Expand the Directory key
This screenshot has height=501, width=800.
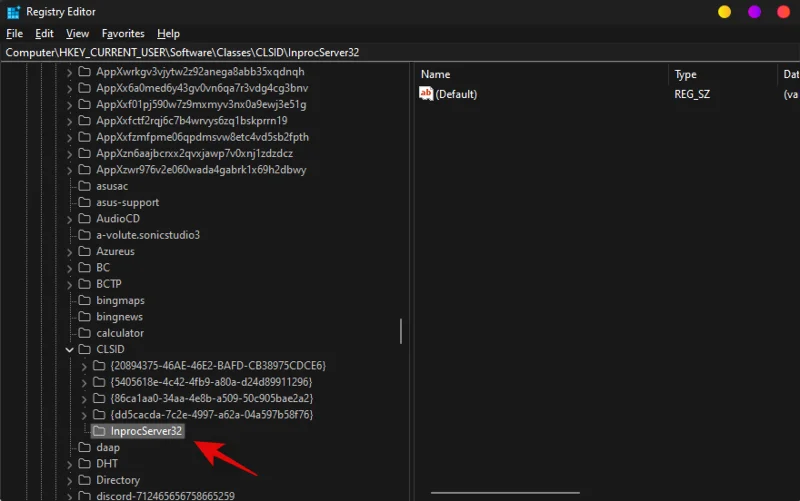tap(69, 481)
